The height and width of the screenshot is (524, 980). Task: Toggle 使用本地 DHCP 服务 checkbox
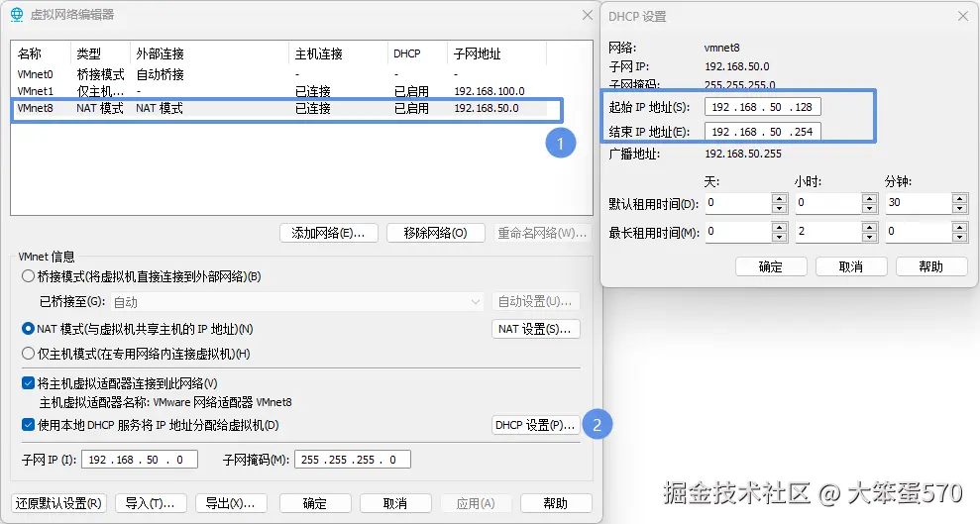coord(28,425)
